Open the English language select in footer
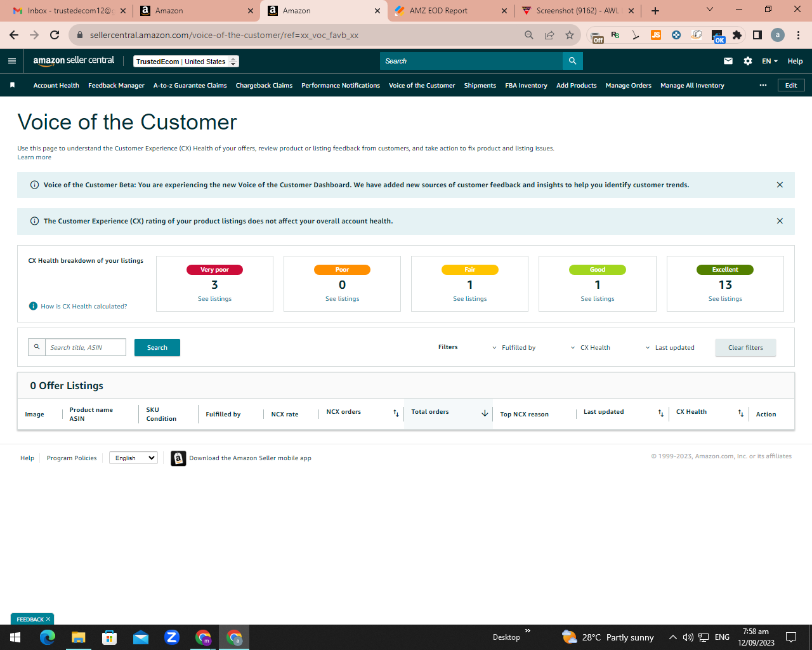This screenshot has width=812, height=650. click(x=133, y=458)
